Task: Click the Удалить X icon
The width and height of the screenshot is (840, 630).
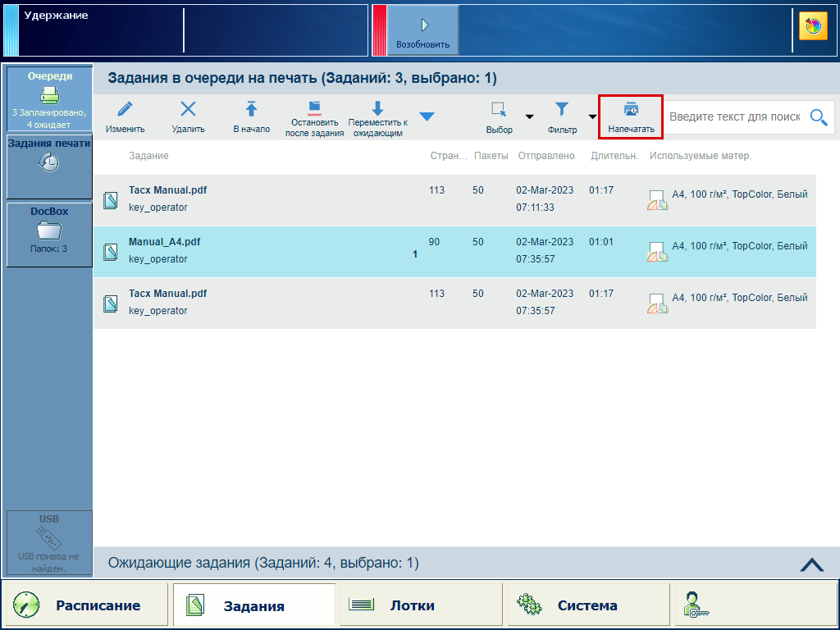Action: tap(188, 109)
